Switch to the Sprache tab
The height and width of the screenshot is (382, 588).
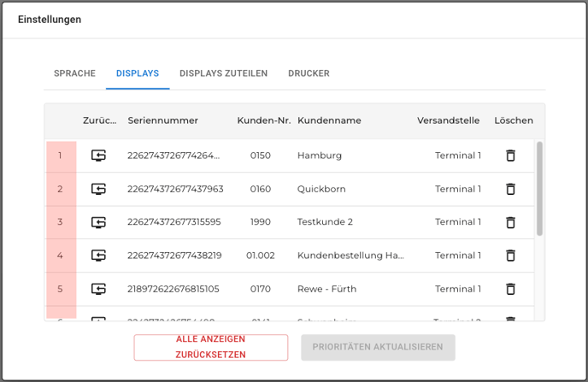click(x=74, y=73)
